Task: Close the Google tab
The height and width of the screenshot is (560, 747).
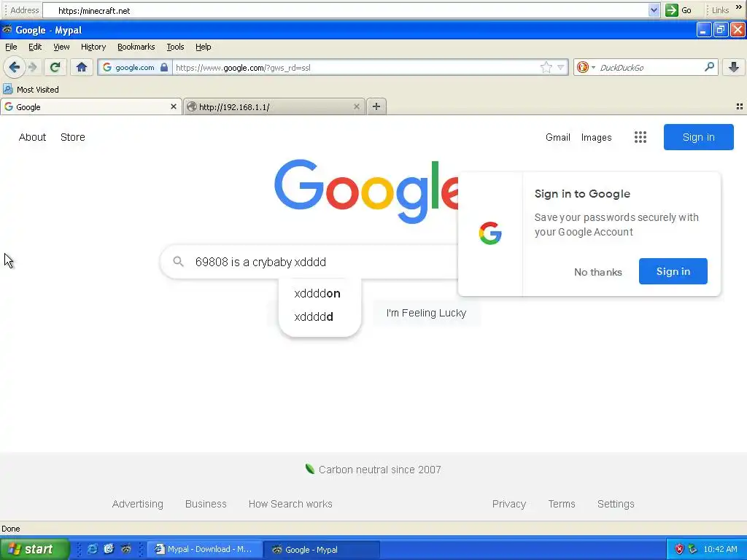Action: pos(174,106)
